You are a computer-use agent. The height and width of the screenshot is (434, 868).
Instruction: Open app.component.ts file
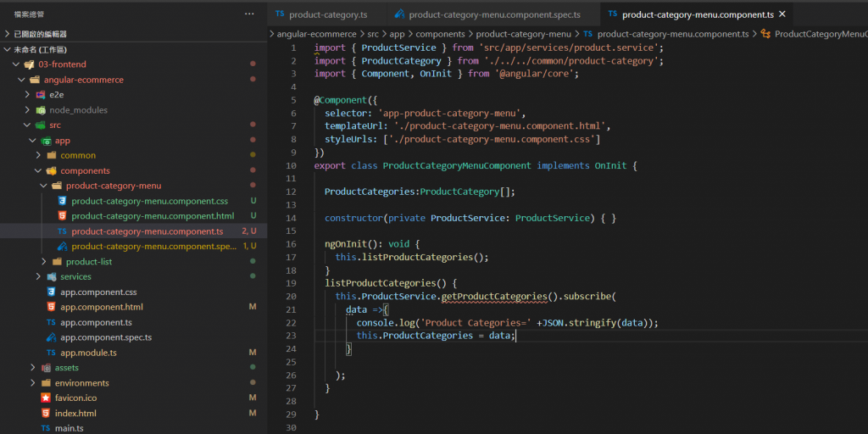point(96,322)
